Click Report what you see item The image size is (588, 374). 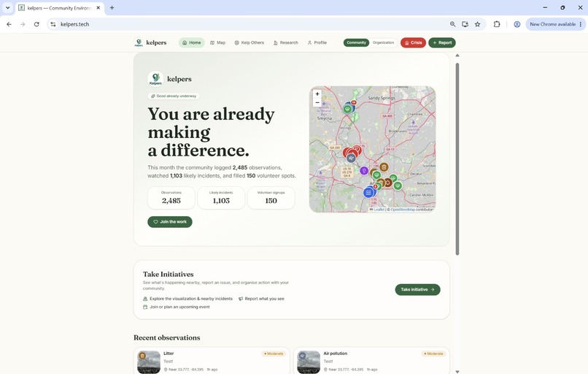[x=261, y=299]
